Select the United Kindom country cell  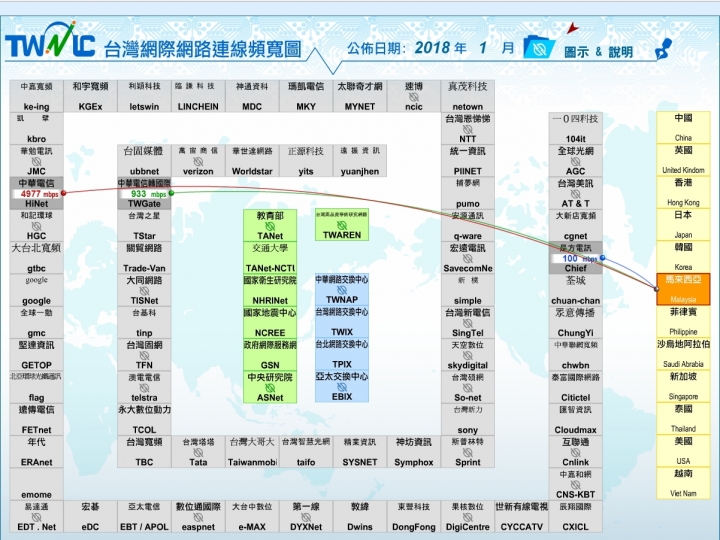pyautogui.click(x=683, y=159)
